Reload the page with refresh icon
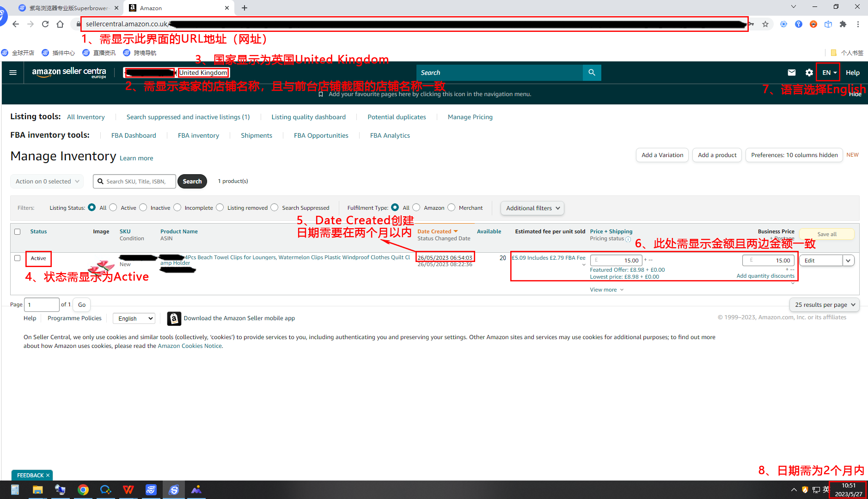The image size is (868, 499). 45,24
